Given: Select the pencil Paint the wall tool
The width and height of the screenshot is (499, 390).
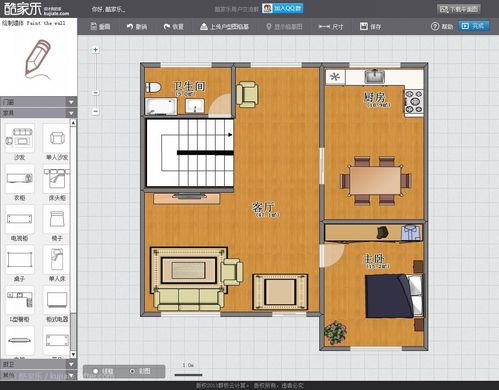Looking at the screenshot, I should (38, 58).
